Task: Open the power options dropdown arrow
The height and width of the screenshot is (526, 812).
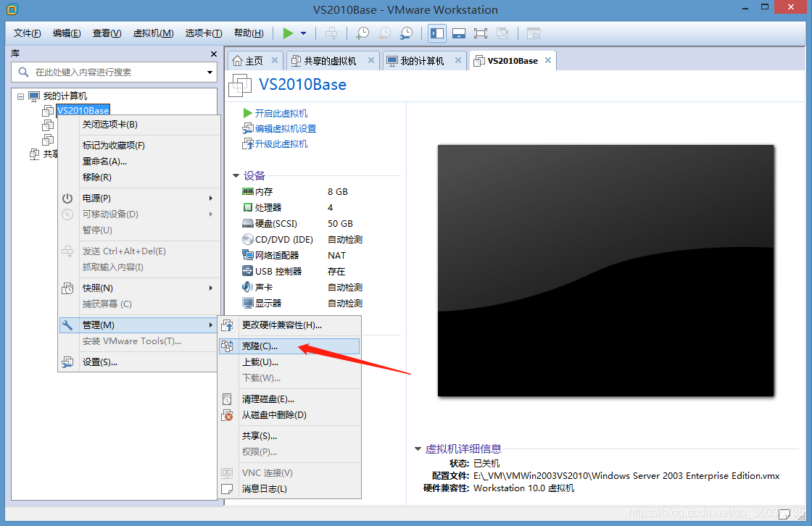Action: (x=304, y=33)
